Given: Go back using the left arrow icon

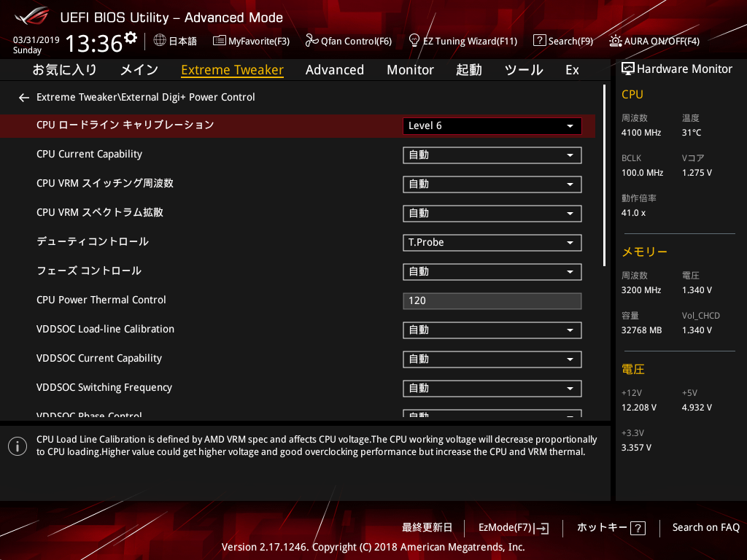Looking at the screenshot, I should pyautogui.click(x=24, y=98).
